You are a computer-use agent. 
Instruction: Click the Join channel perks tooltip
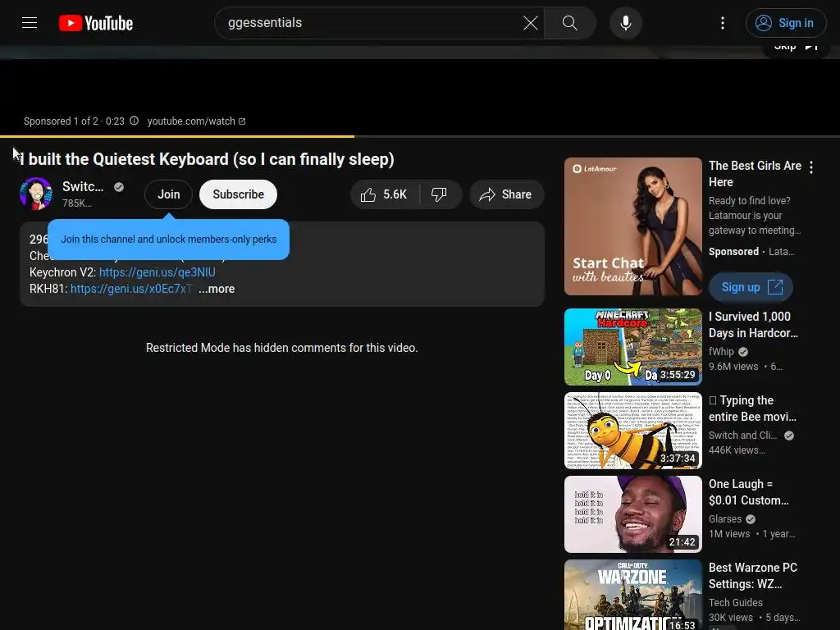(x=169, y=239)
